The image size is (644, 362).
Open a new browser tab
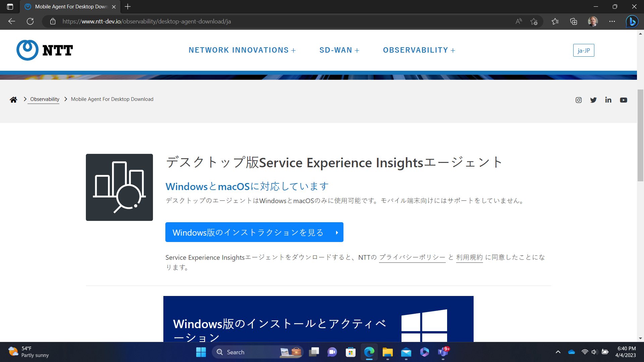(x=127, y=7)
